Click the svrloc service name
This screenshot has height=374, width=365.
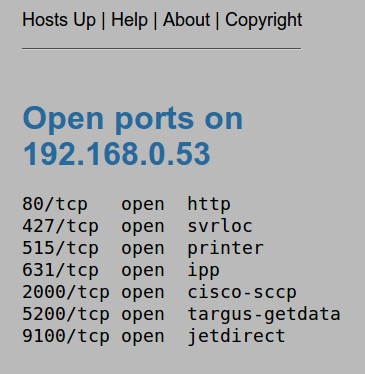pyautogui.click(x=220, y=226)
